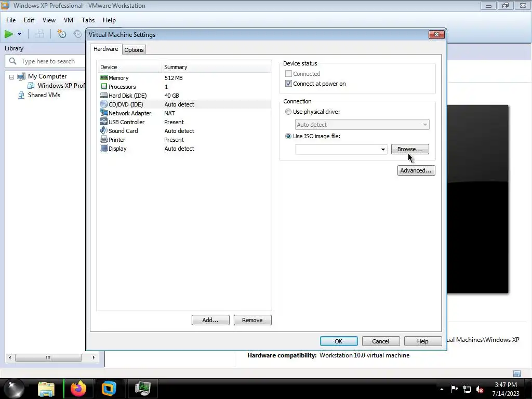Click the Processors device icon

pos(104,87)
